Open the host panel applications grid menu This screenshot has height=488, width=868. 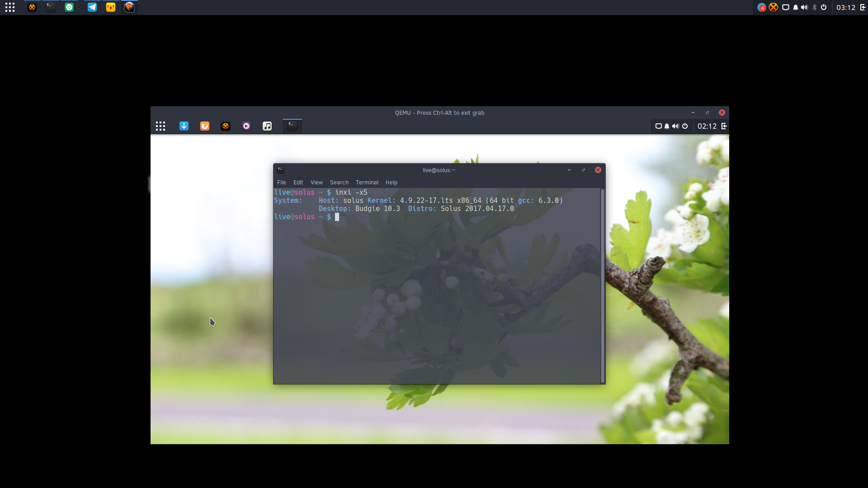pos(10,7)
